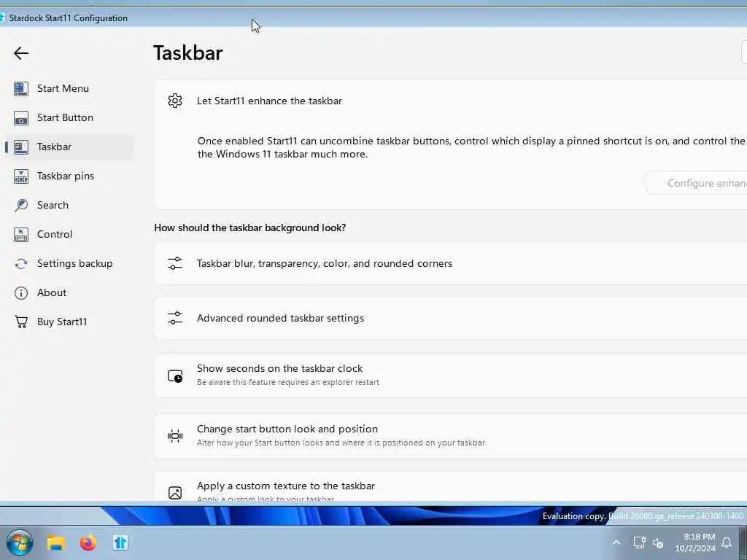The width and height of the screenshot is (747, 560).
Task: Click the Taskbar page heading
Action: click(x=188, y=52)
